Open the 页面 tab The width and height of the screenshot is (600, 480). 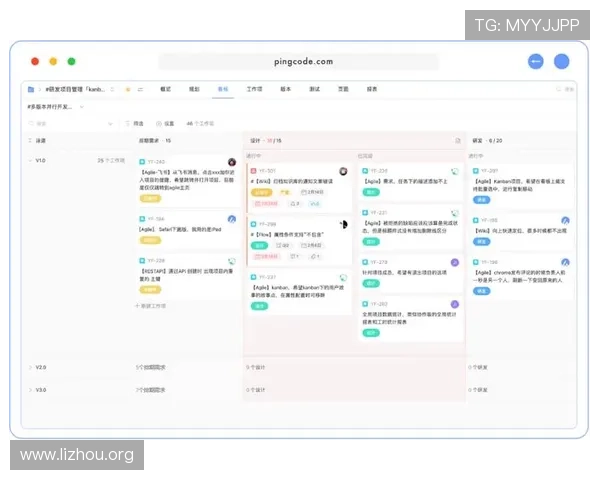click(x=343, y=89)
